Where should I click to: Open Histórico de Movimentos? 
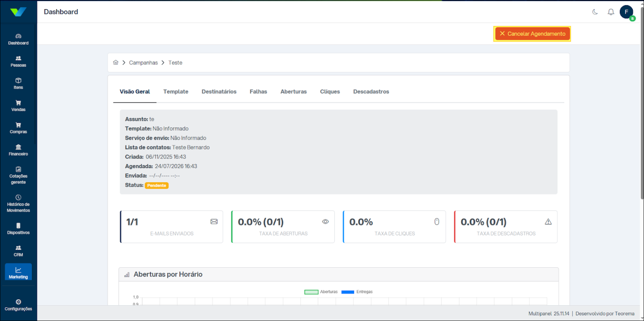[x=18, y=204]
